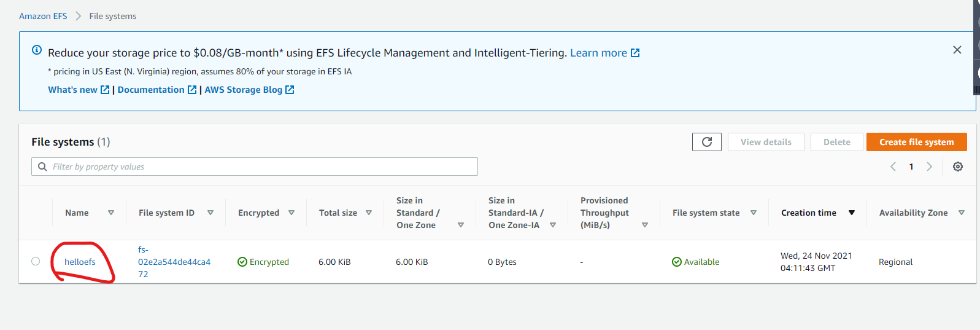Click the Name column header
980x330 pixels.
[77, 213]
